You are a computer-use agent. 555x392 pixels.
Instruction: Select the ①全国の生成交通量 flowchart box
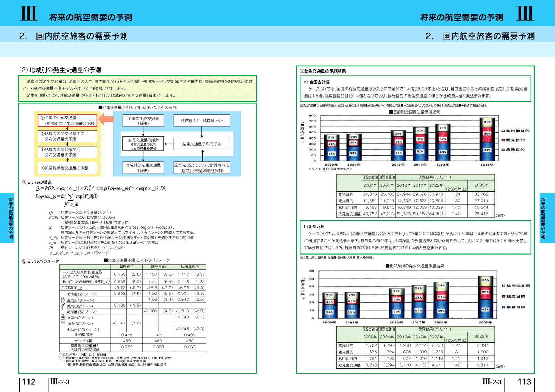(67, 120)
